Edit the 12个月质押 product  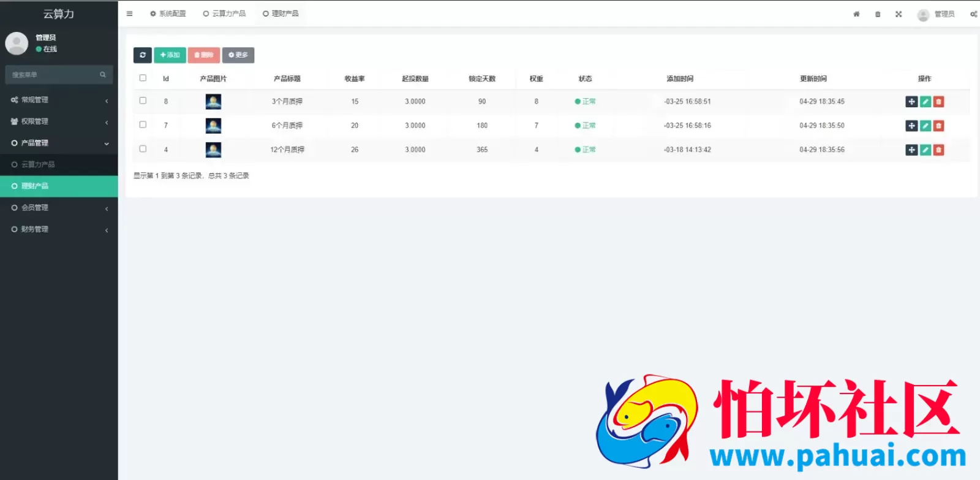925,150
